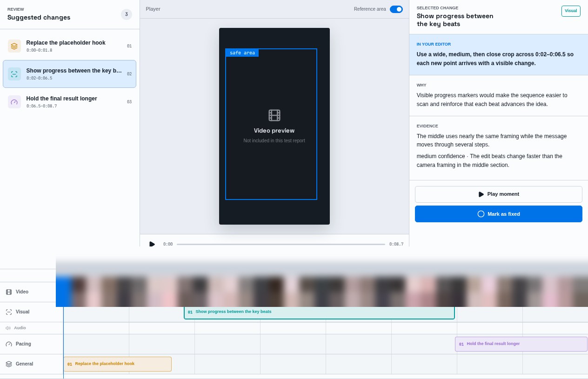
Task: Click the 0:00–0:01.8 timestamp in the list
Action: [39, 50]
